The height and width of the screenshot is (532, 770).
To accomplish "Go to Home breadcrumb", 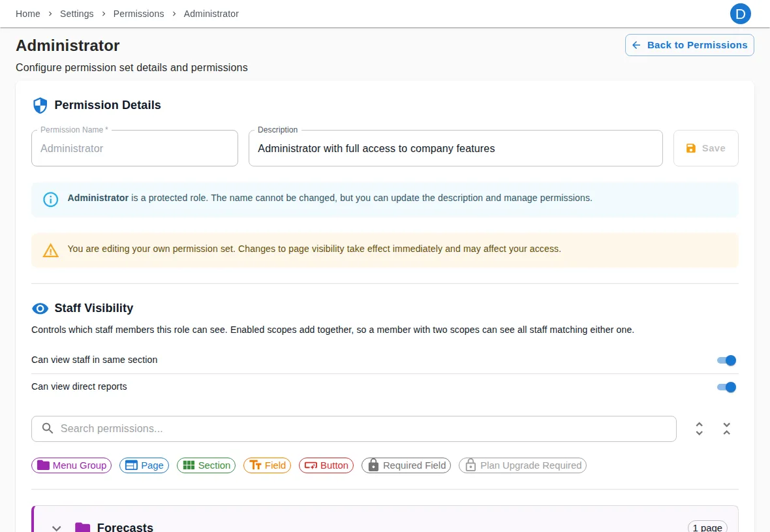I will click(x=28, y=14).
